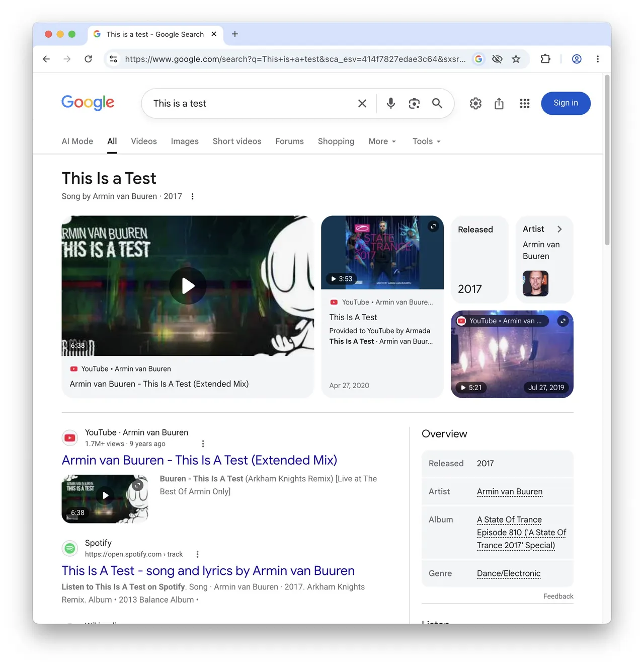644x667 pixels.
Task: Click the share icon beside the settings gear
Action: pos(499,103)
